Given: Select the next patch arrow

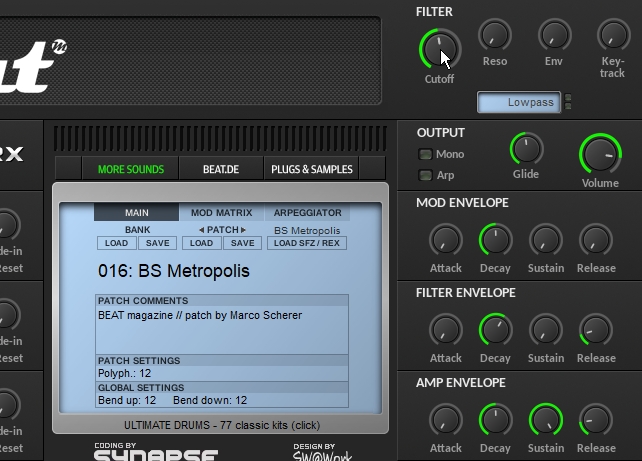Looking at the screenshot, I should click(x=242, y=230).
